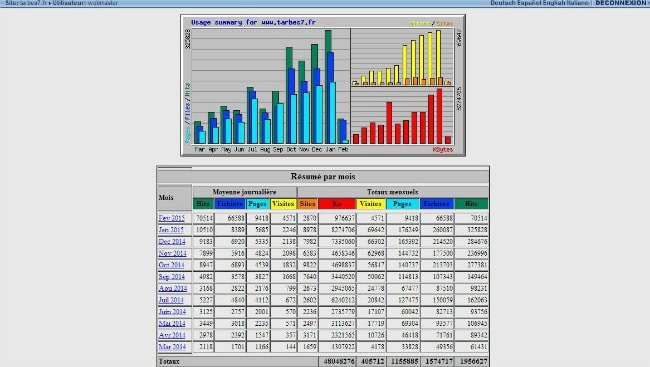
Task: Switch language to Deutsch
Action: [503, 3]
